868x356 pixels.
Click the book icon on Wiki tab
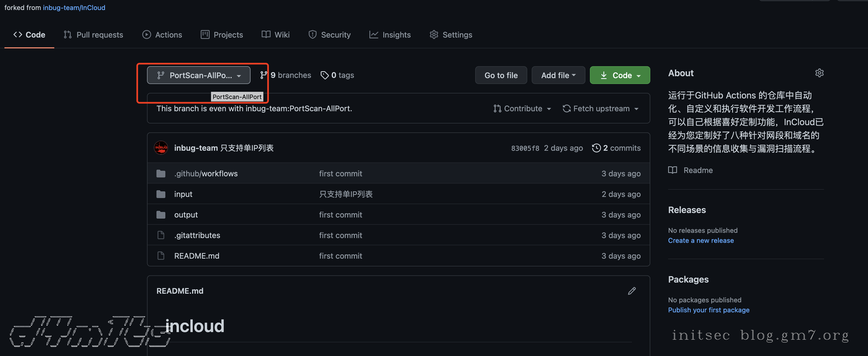click(266, 35)
